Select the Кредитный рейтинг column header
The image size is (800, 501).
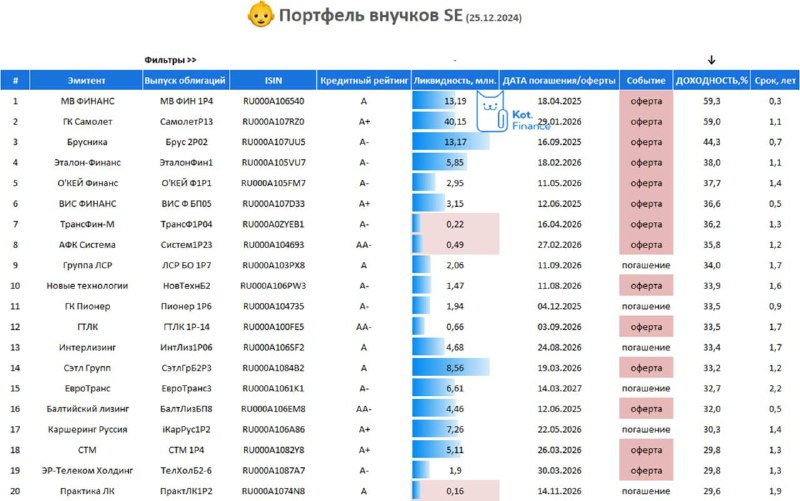364,81
